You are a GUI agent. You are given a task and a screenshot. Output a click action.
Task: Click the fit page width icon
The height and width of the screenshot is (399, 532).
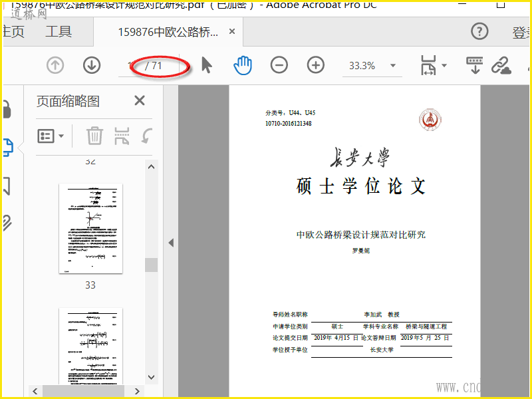click(x=428, y=65)
